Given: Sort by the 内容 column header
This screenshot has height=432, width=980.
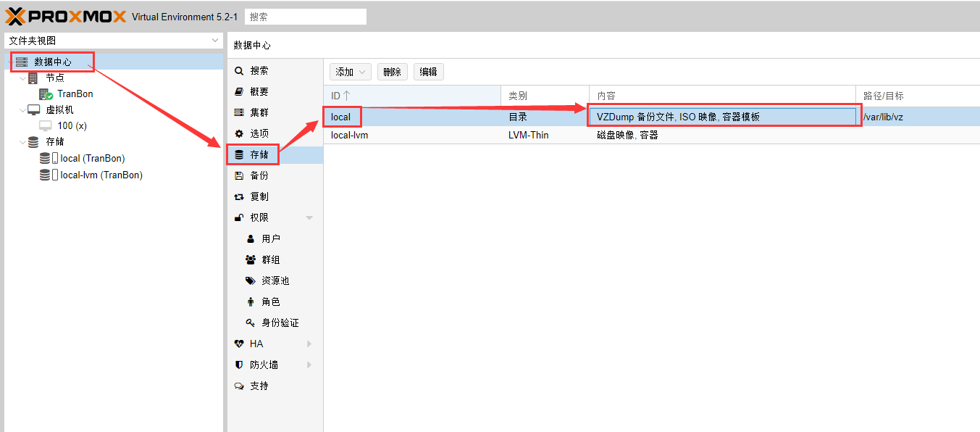Looking at the screenshot, I should 722,96.
